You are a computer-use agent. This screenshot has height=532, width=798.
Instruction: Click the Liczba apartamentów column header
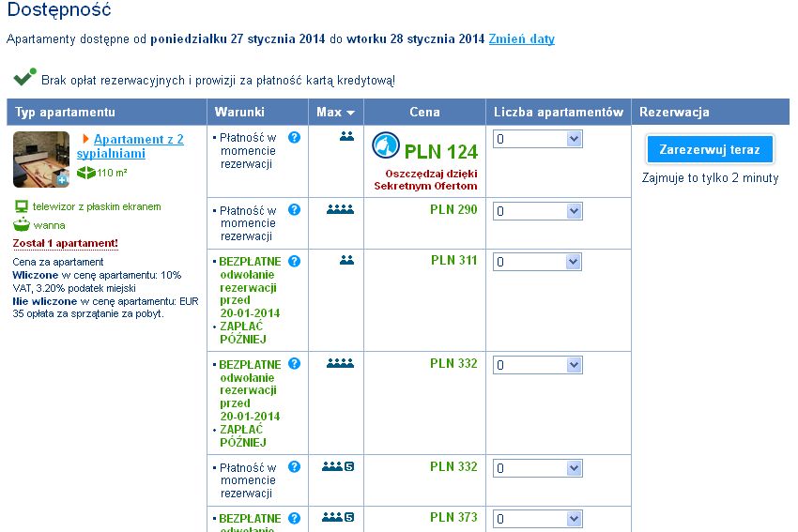coord(559,112)
